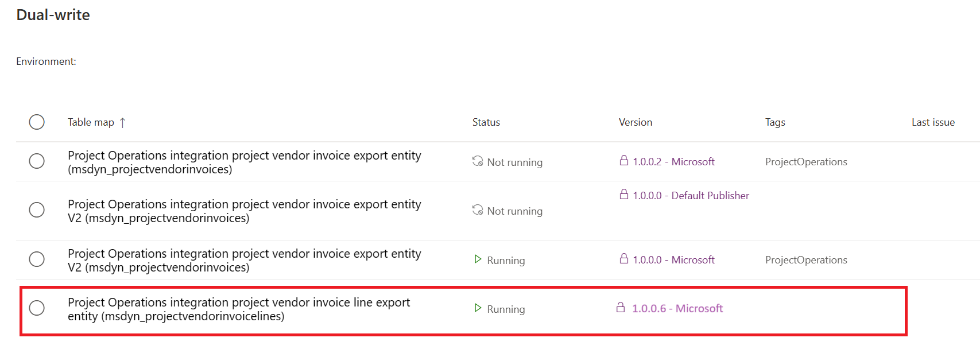The width and height of the screenshot is (980, 357).
Task: Sort by the Status column header
Action: pos(486,122)
